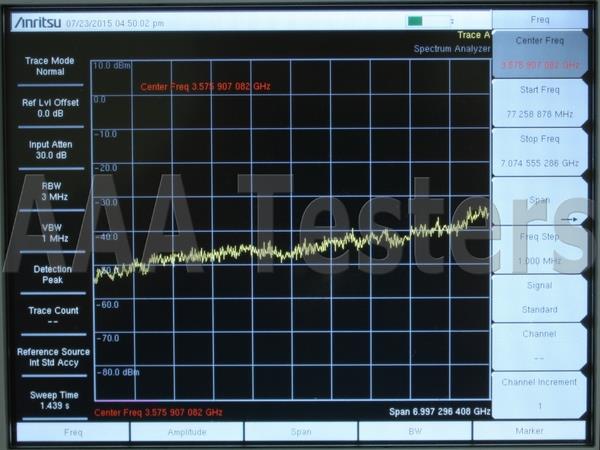This screenshot has height=450, width=600.
Task: Click the Detection Peak setting
Action: (x=52, y=274)
